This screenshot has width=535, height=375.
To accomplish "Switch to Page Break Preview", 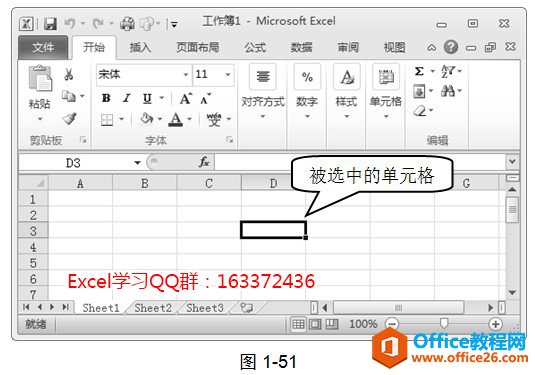I will tap(331, 324).
